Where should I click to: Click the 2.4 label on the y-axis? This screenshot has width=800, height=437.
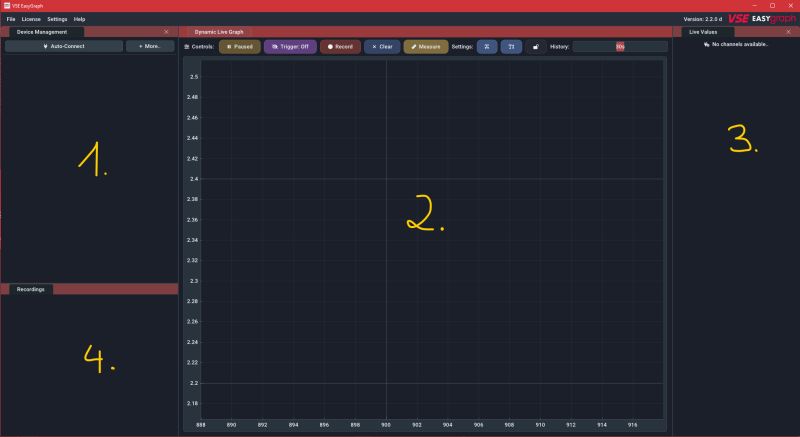coord(194,179)
